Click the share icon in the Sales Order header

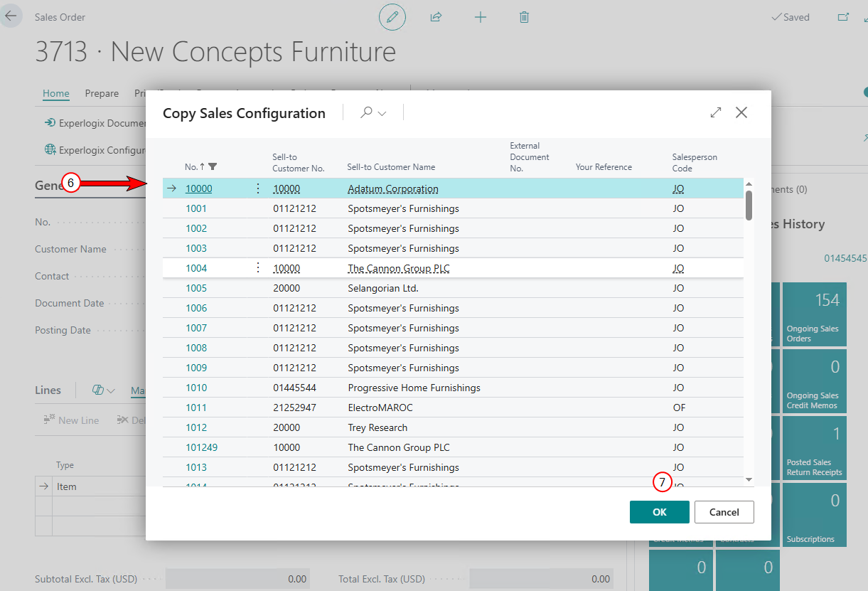[x=436, y=17]
